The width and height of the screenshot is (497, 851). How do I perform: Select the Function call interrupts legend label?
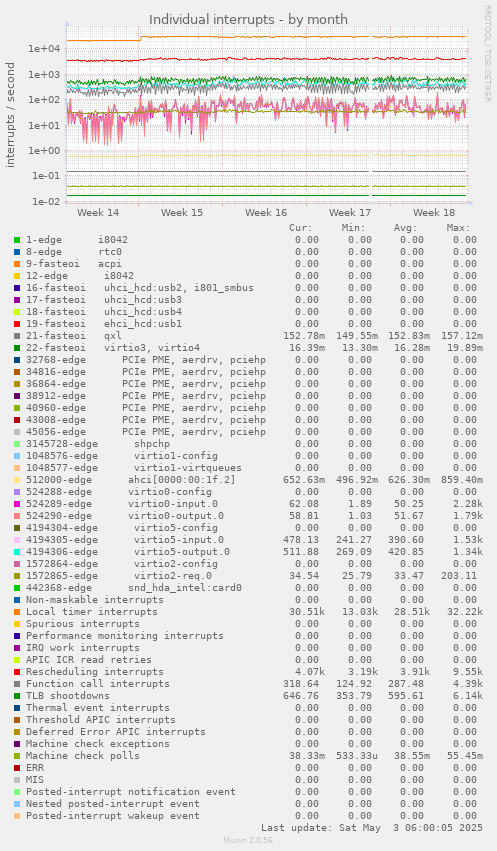point(98,684)
